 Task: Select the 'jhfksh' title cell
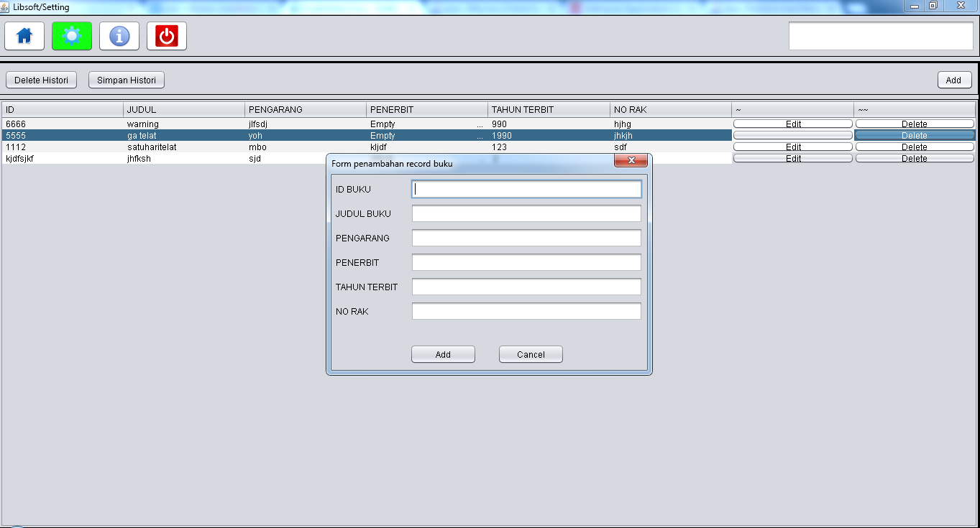click(x=184, y=158)
